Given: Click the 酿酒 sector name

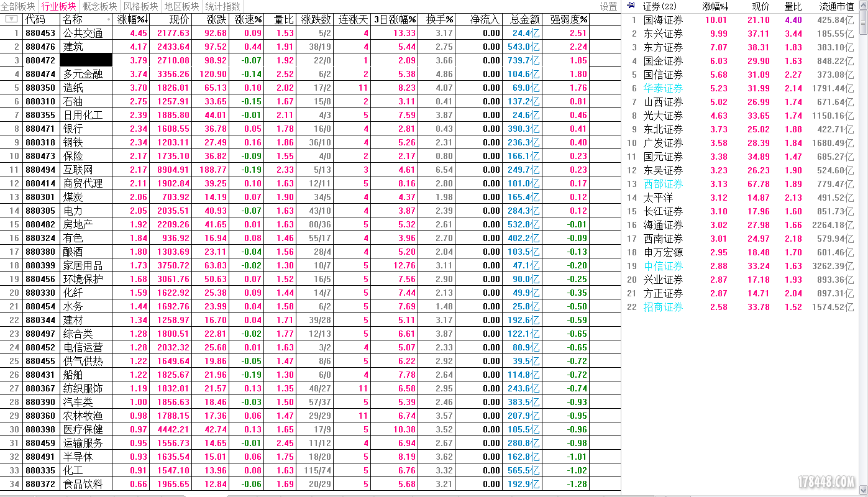Looking at the screenshot, I should pos(73,252).
